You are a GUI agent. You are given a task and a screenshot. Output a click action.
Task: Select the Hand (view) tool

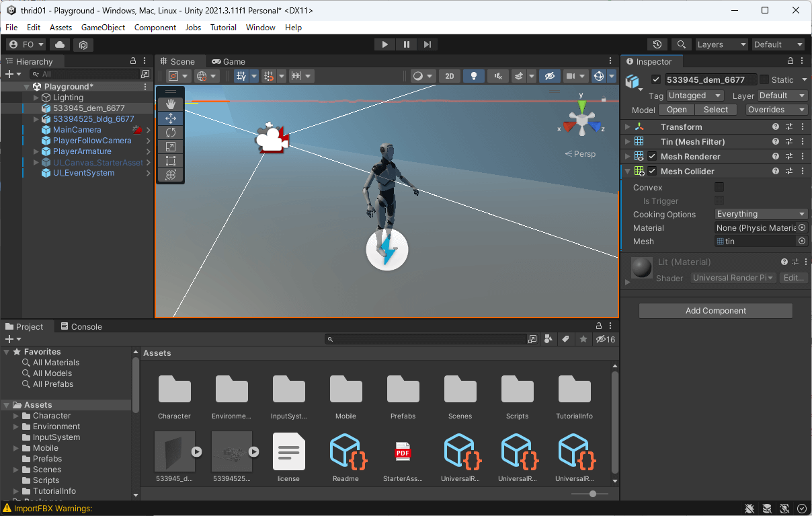[171, 104]
